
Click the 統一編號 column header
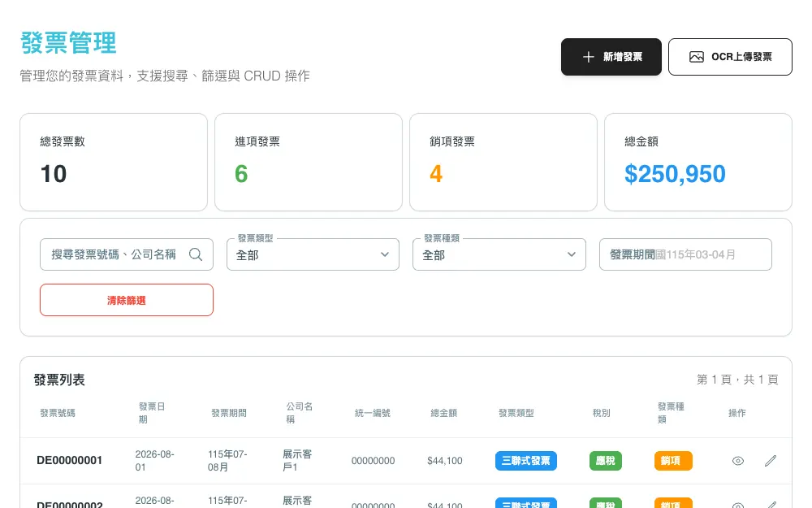coord(373,413)
